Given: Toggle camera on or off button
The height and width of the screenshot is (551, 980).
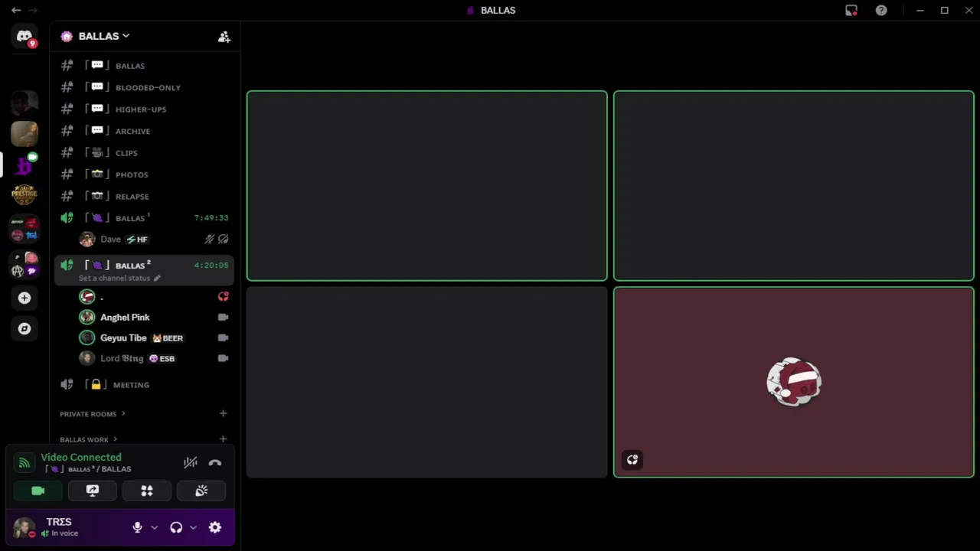Looking at the screenshot, I should point(38,491).
